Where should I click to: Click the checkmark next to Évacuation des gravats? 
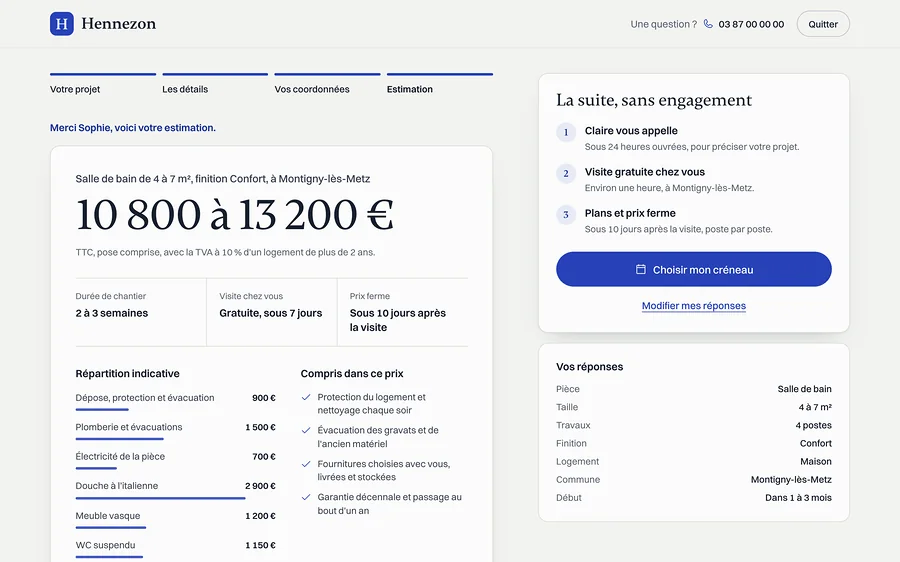tap(306, 430)
